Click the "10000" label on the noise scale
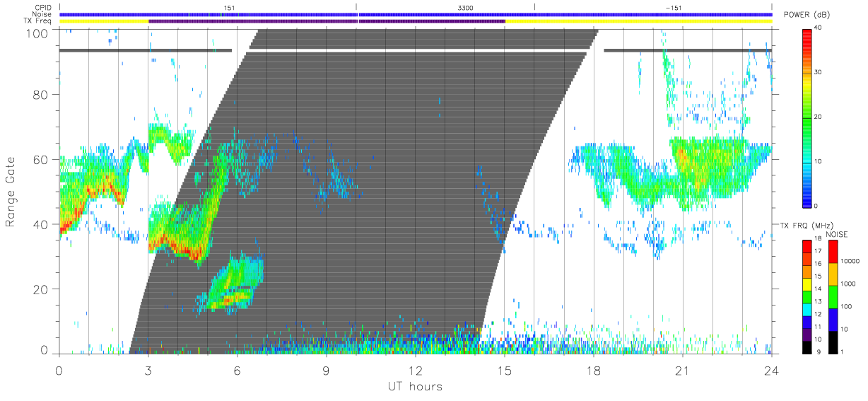 tap(851, 261)
